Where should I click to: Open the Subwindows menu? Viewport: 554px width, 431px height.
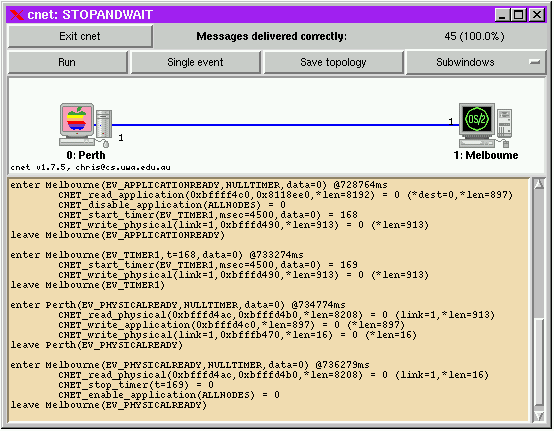point(476,63)
